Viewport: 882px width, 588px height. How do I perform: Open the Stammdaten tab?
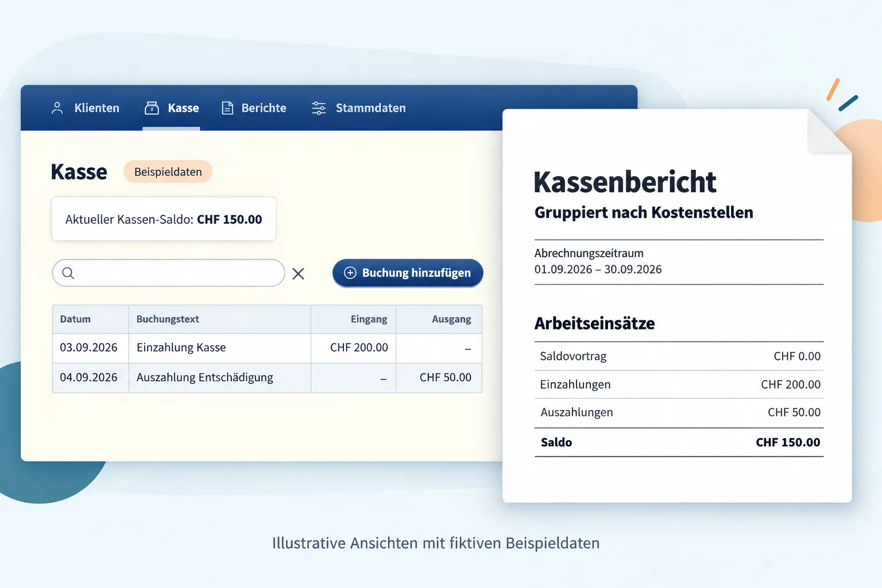click(358, 108)
